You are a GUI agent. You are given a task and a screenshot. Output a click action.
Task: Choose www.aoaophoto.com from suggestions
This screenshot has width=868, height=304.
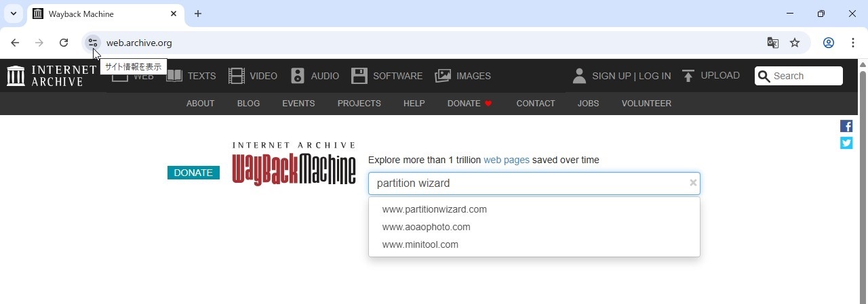tap(426, 227)
